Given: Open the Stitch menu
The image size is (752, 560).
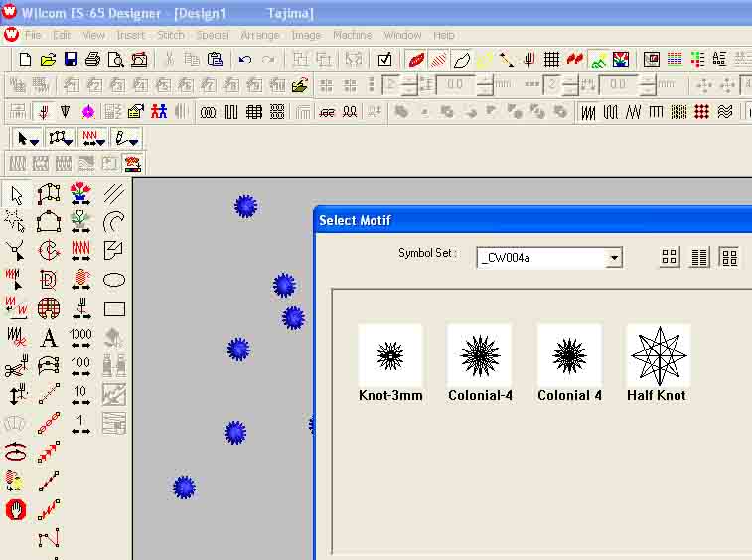Looking at the screenshot, I should [x=171, y=35].
